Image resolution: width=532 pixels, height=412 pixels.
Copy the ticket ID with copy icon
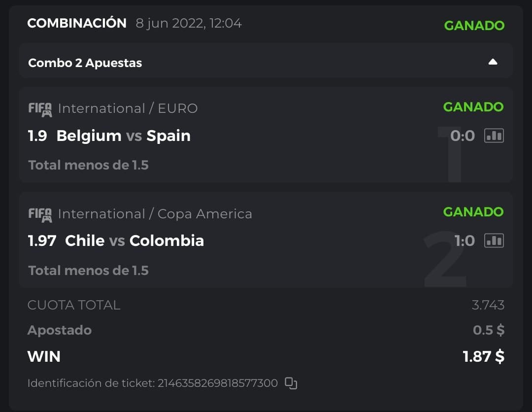[291, 383]
